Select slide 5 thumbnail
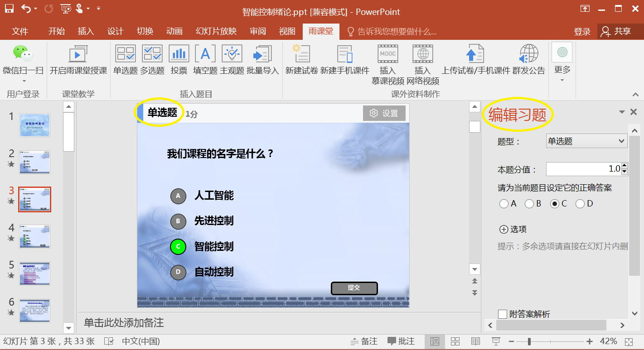Screen dimensions: 644x350 click(x=34, y=273)
